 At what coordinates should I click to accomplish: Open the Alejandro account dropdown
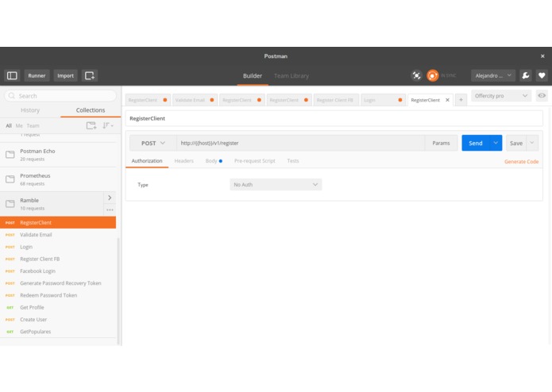(x=493, y=75)
